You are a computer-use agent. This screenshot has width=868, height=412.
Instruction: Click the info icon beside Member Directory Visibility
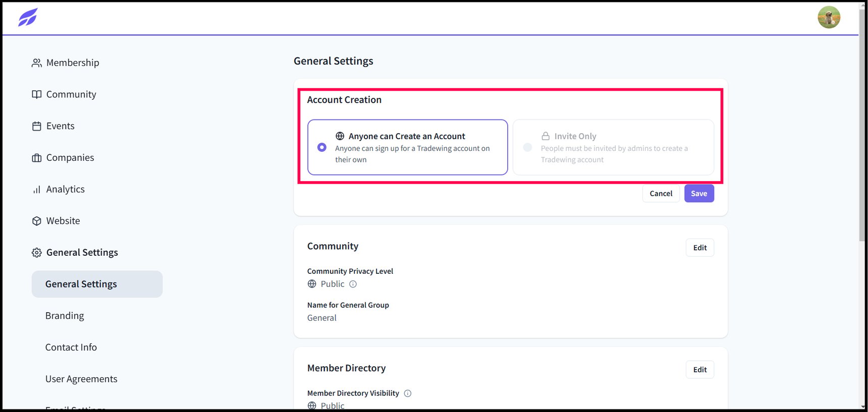[408, 393]
